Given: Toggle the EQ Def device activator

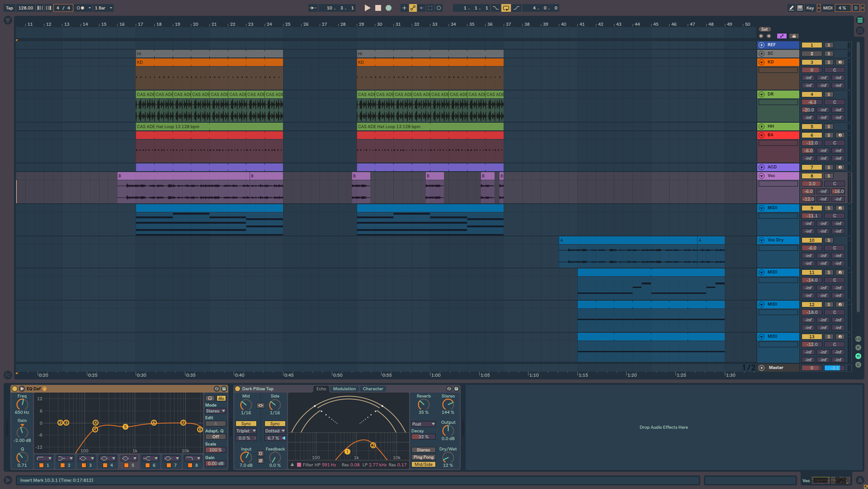Looking at the screenshot, I should click(15, 389).
